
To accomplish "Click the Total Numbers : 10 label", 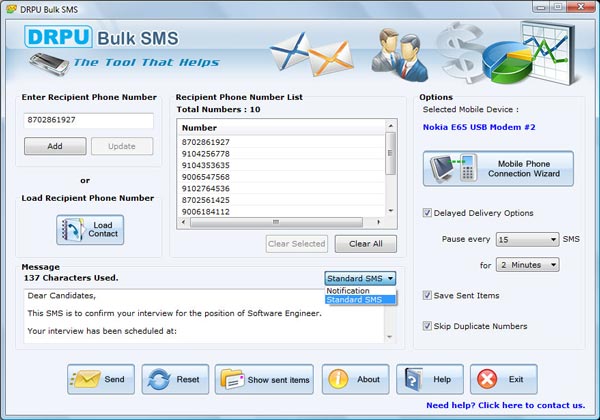I will pos(218,109).
